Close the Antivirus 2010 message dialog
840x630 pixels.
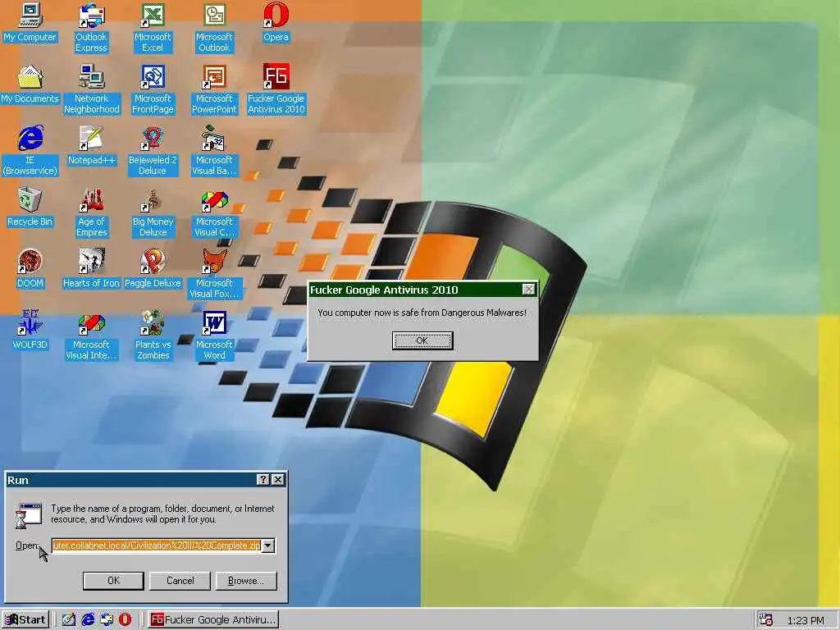click(x=528, y=290)
